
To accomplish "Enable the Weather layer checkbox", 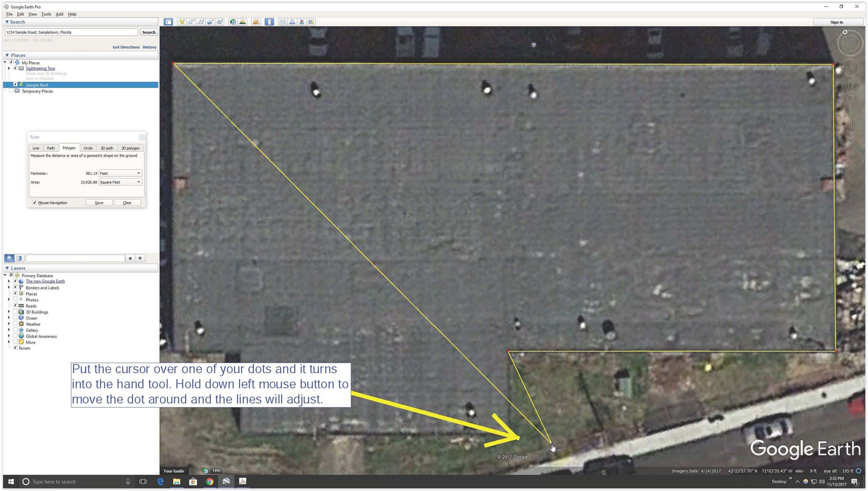I will (15, 324).
